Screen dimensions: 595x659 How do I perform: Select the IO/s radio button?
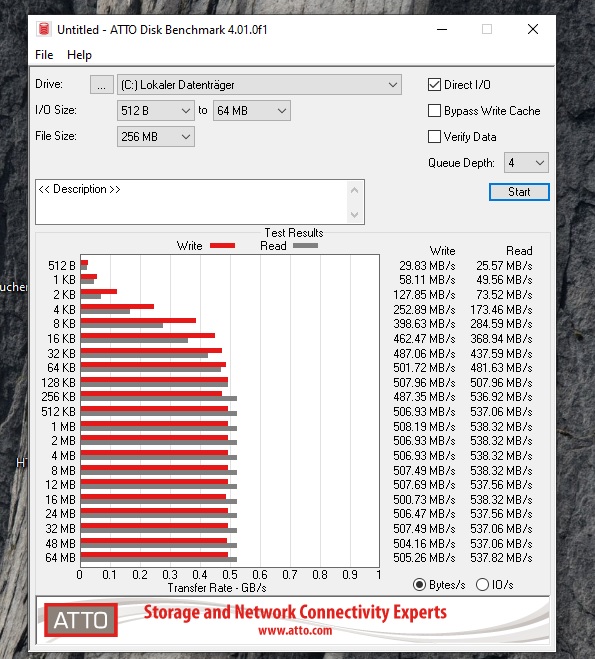coord(482,585)
